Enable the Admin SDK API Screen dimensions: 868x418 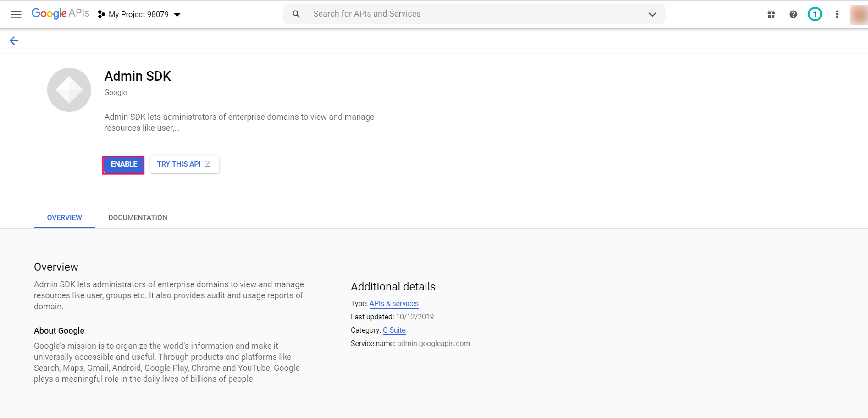point(124,164)
